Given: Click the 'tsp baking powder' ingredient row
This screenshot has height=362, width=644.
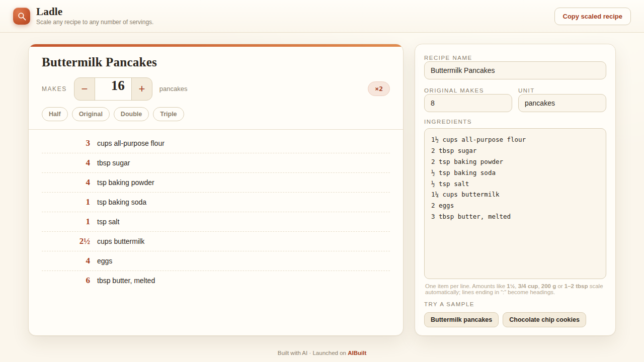Looking at the screenshot, I should (x=216, y=183).
